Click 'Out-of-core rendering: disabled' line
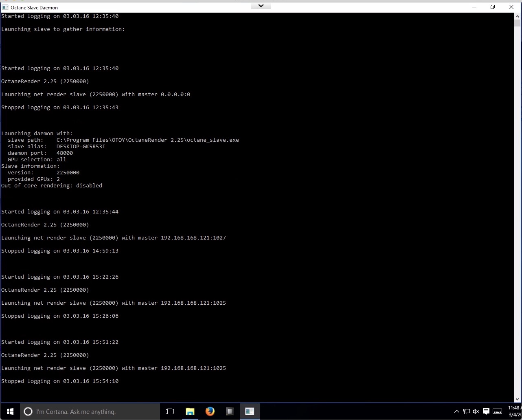The image size is (522, 420). [52, 186]
